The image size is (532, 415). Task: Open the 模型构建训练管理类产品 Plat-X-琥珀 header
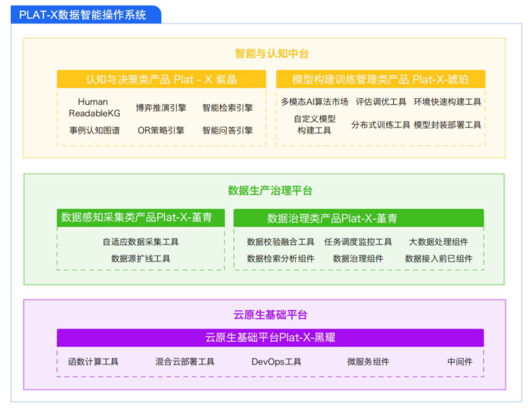(x=380, y=80)
